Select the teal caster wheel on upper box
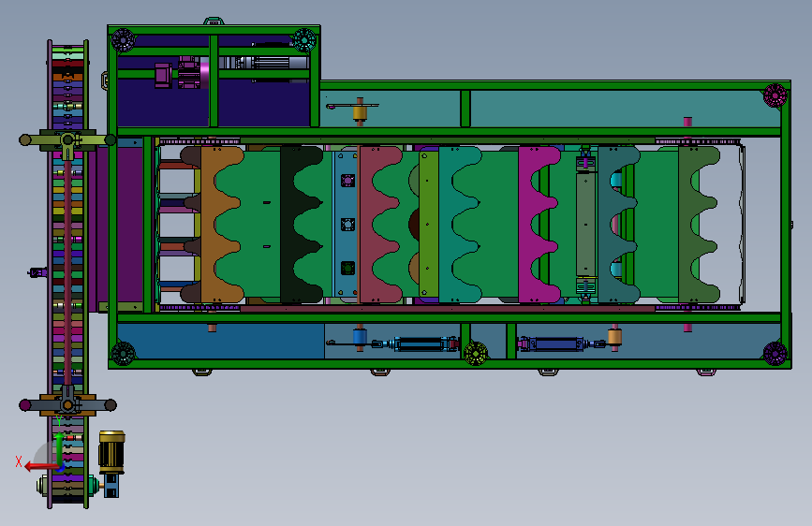The width and height of the screenshot is (812, 526). click(x=304, y=40)
